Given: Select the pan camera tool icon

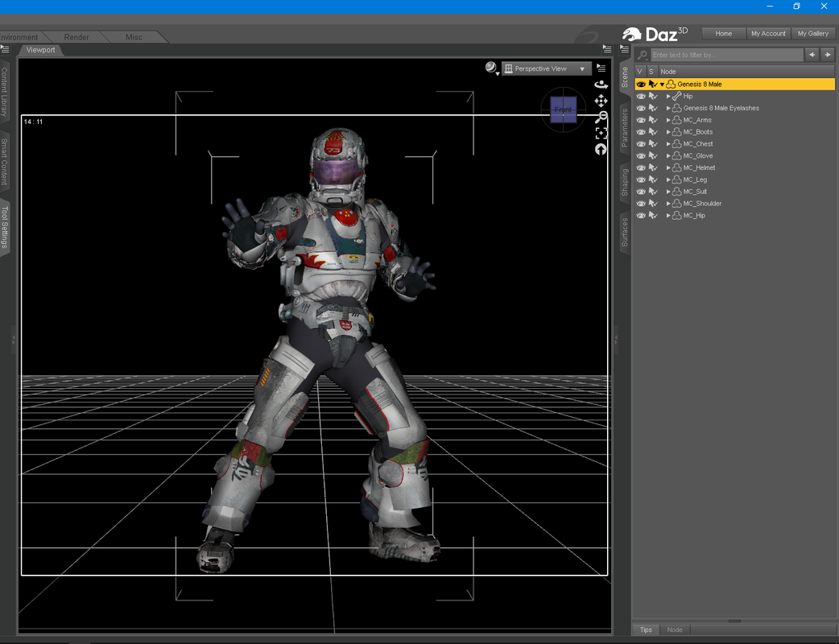Looking at the screenshot, I should (x=601, y=101).
